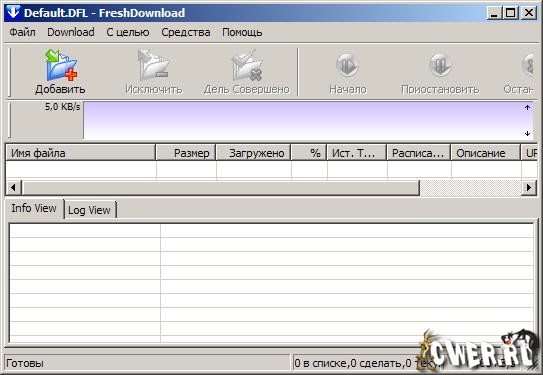Switch to the Log View tab
This screenshot has height=375, width=543.
point(90,210)
